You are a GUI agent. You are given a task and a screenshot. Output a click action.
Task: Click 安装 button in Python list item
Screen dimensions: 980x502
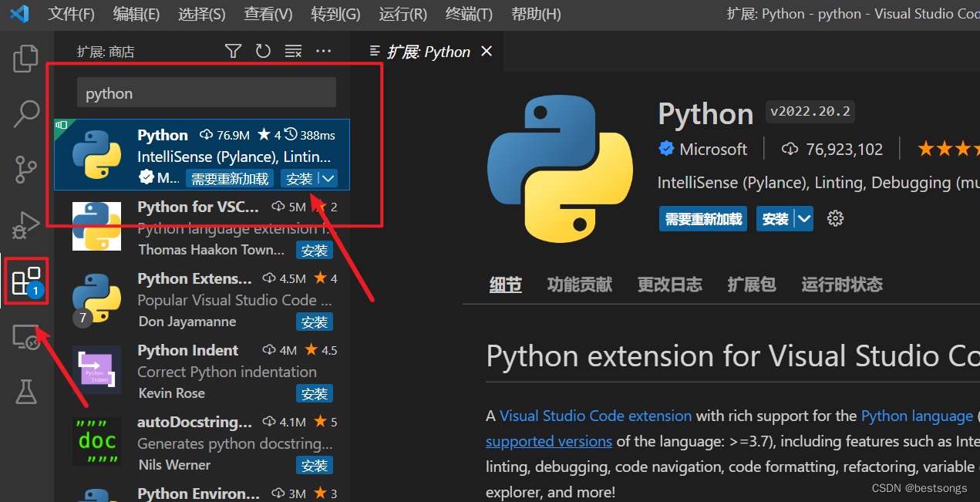click(x=300, y=179)
